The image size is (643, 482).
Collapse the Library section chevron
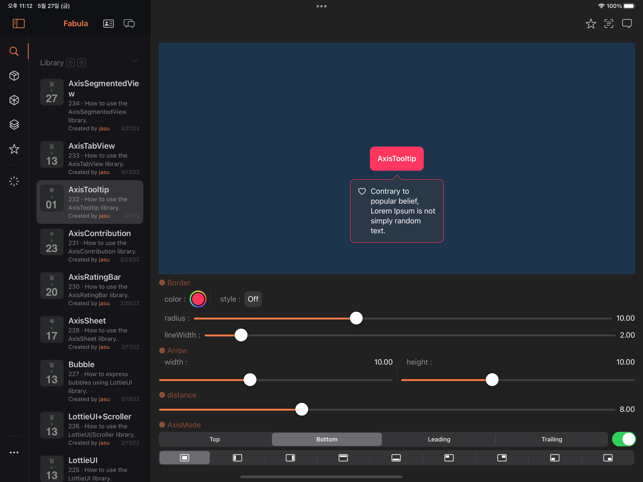pyautogui.click(x=135, y=62)
